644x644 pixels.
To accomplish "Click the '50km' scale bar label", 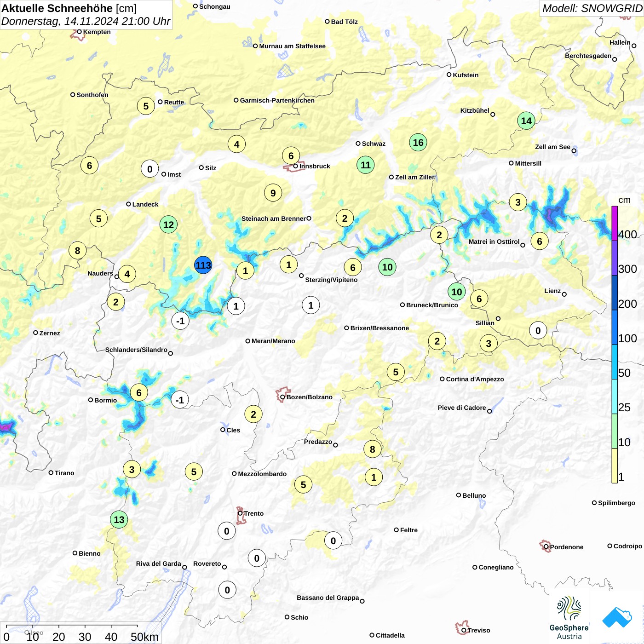I will pyautogui.click(x=144, y=637).
